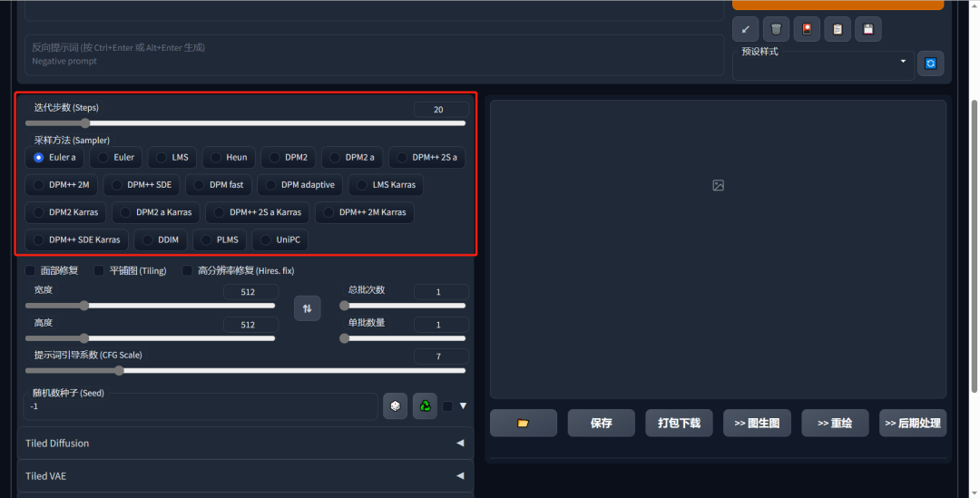Choose the LMS sampler

tap(171, 157)
